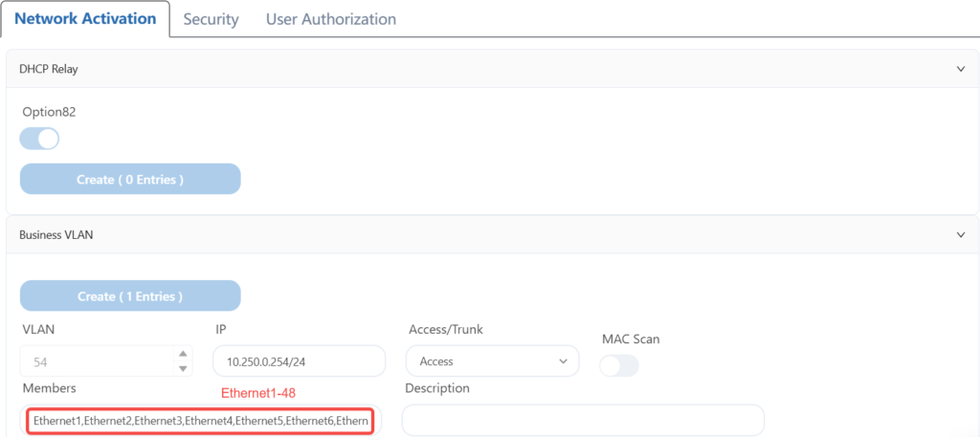This screenshot has height=437, width=980.
Task: Select the Network Activation tab
Action: pyautogui.click(x=86, y=19)
